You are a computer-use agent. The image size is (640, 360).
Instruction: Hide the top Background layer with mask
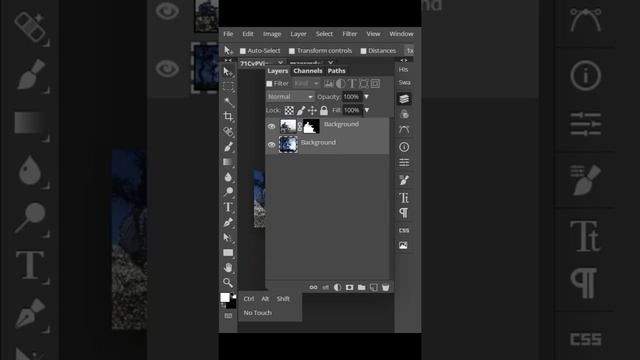click(x=271, y=127)
